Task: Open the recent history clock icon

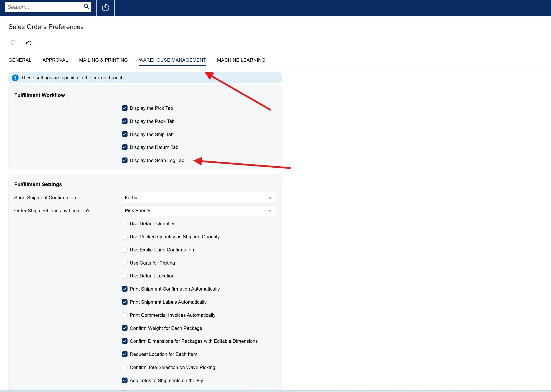Action: [105, 8]
